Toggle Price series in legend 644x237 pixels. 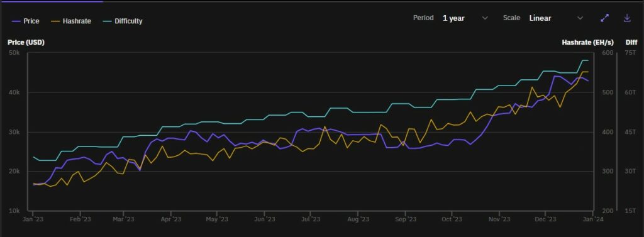25,21
